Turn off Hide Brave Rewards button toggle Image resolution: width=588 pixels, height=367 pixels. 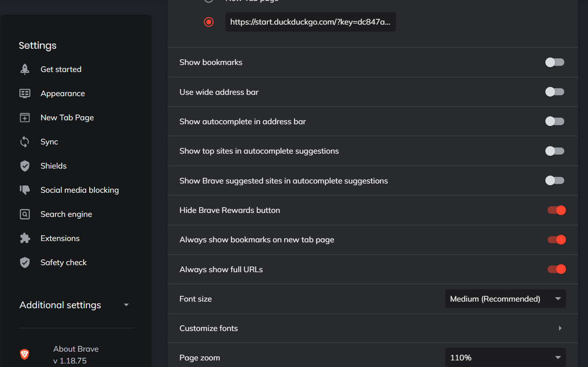pyautogui.click(x=556, y=210)
